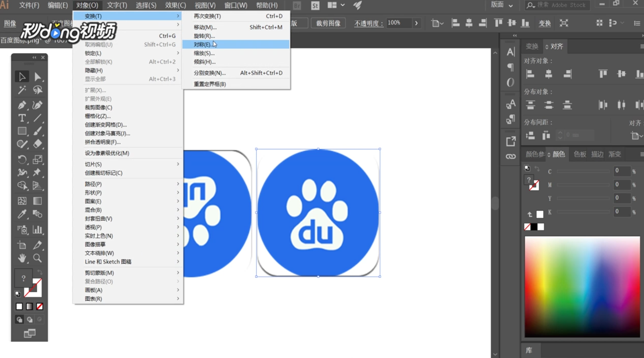Open the Arrange Documents dropdown in top bar
Image resolution: width=644 pixels, height=358 pixels.
coord(336,5)
